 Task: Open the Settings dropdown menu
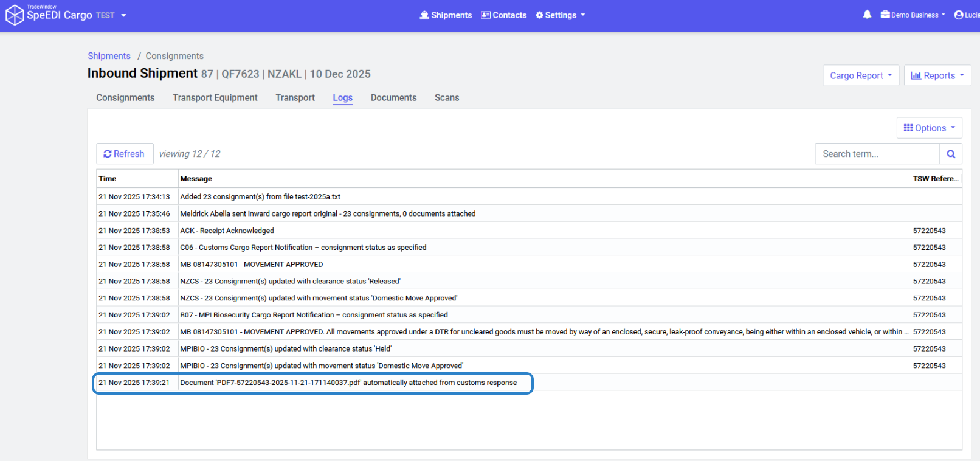[x=560, y=15]
